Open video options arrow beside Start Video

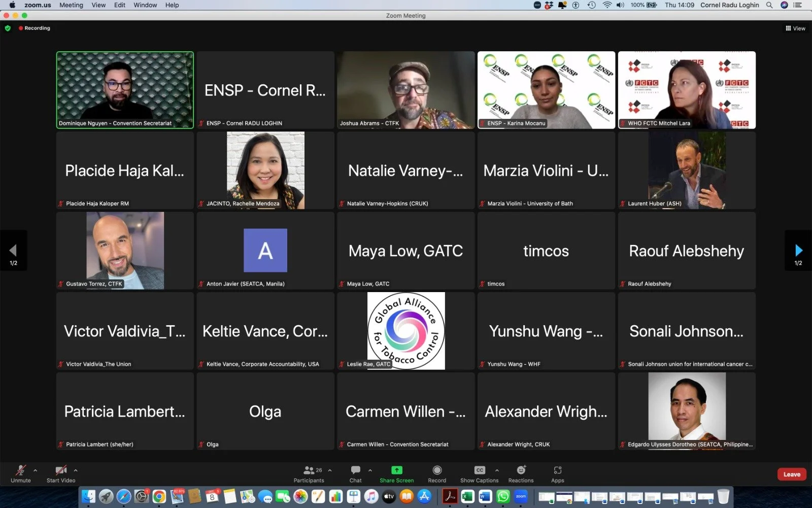point(76,470)
